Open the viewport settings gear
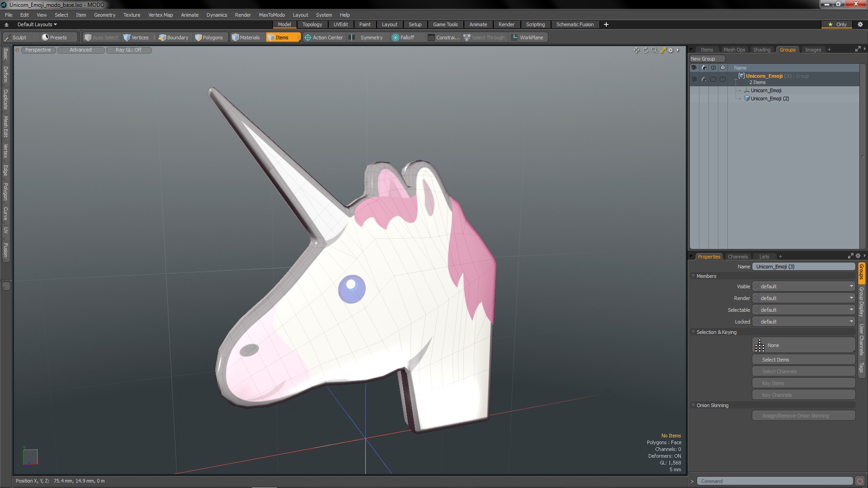868x488 pixels. [671, 50]
